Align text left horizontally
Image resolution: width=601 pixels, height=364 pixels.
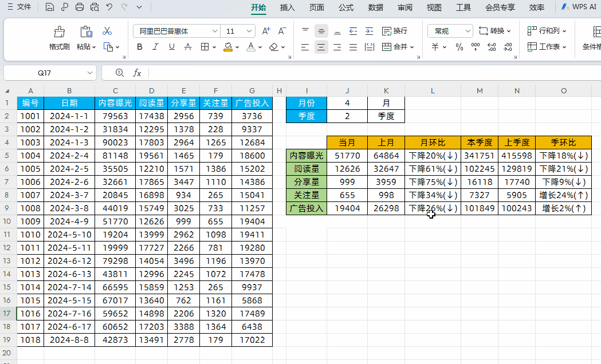point(305,47)
